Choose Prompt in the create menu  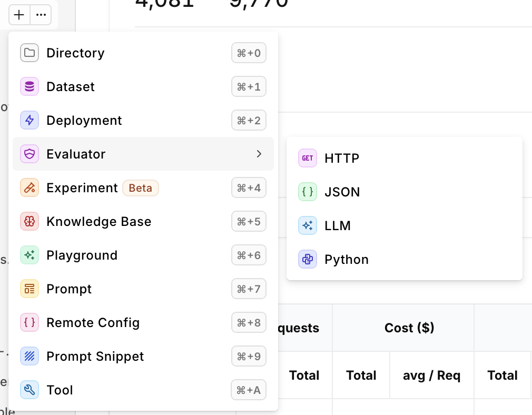pos(69,289)
